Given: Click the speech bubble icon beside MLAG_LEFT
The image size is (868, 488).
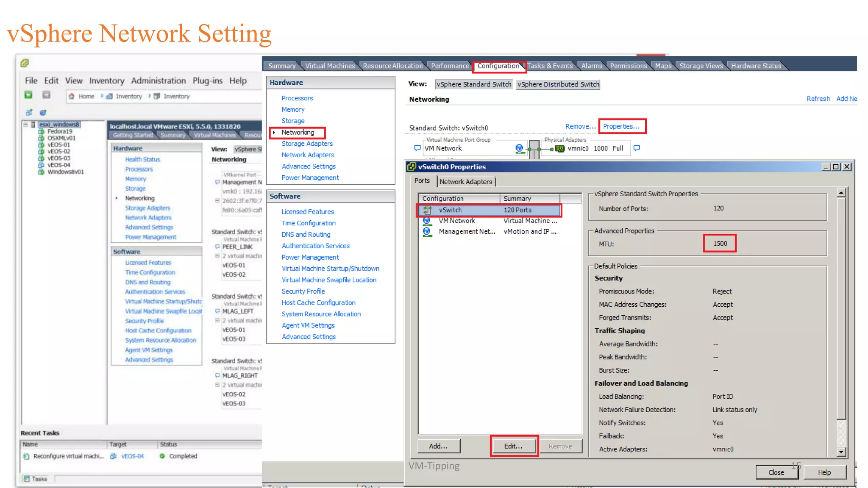Looking at the screenshot, I should coord(217,311).
